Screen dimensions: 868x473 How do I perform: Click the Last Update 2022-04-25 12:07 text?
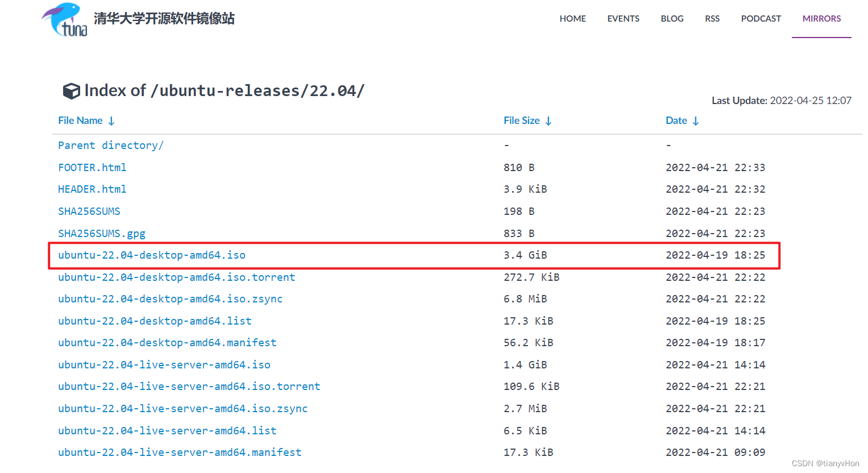point(782,101)
